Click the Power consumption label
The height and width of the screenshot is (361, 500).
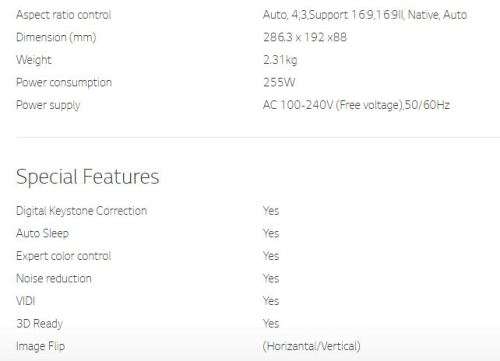click(64, 83)
